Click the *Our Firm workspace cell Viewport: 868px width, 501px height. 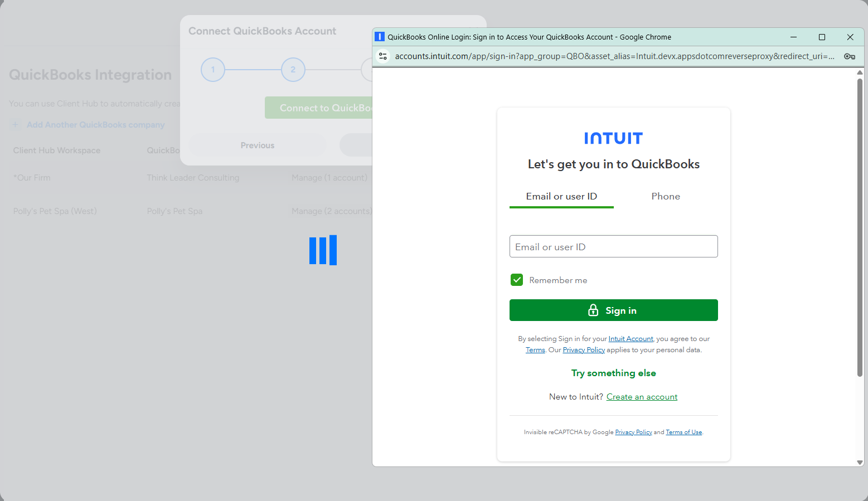click(x=32, y=178)
